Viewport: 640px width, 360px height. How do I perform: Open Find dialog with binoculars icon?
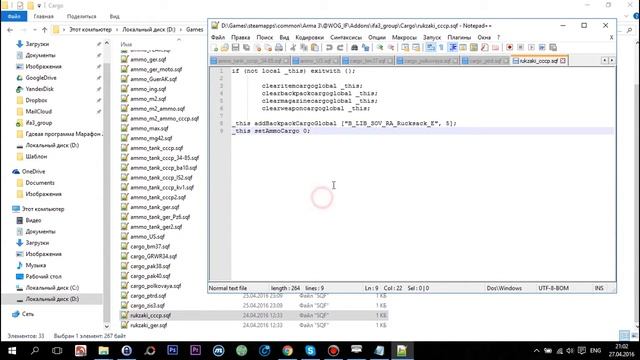[354, 48]
